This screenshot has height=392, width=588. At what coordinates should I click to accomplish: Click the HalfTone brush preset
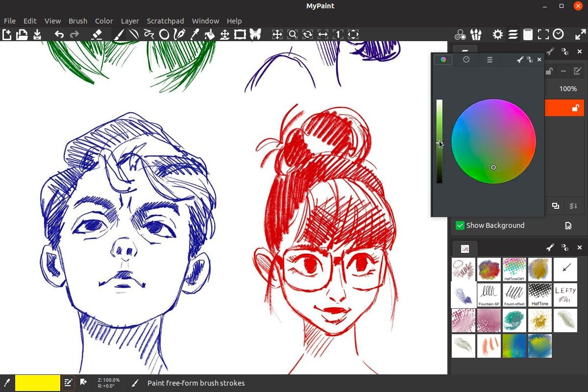click(540, 295)
